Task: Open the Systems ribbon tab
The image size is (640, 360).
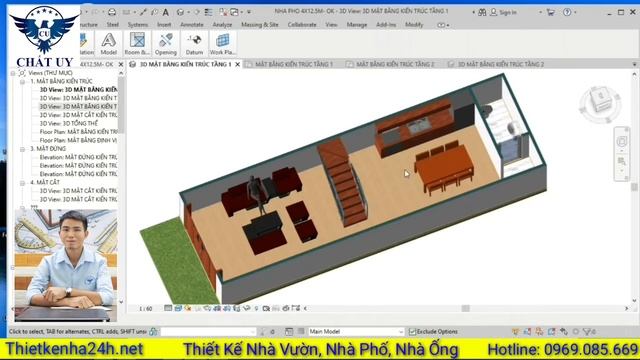Action: tap(138, 25)
